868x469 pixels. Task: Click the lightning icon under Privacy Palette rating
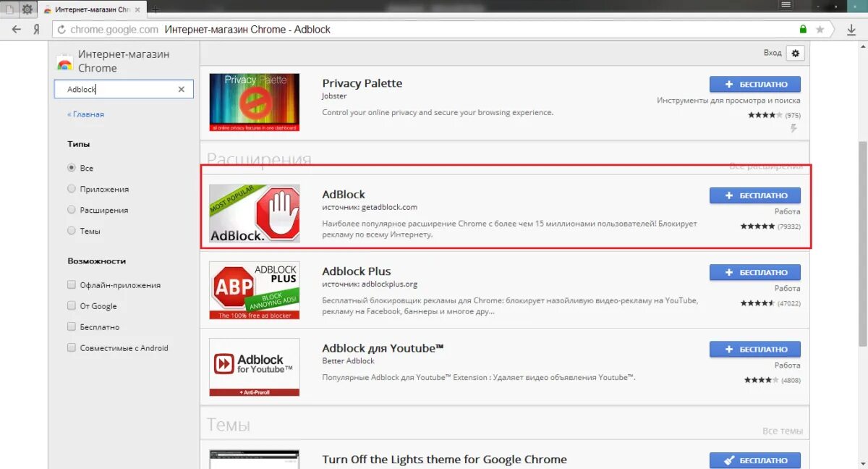pos(793,128)
